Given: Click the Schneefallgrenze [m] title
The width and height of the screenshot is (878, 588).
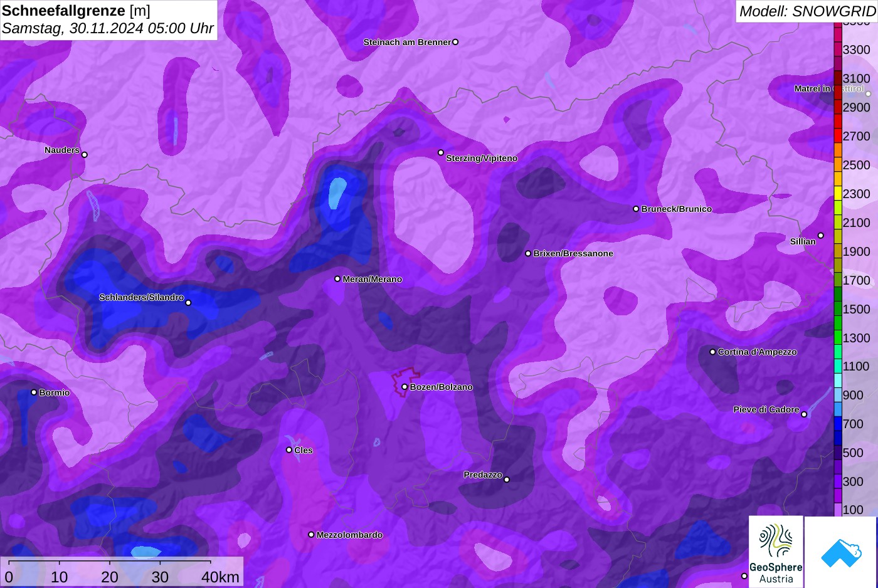Looking at the screenshot, I should point(76,11).
